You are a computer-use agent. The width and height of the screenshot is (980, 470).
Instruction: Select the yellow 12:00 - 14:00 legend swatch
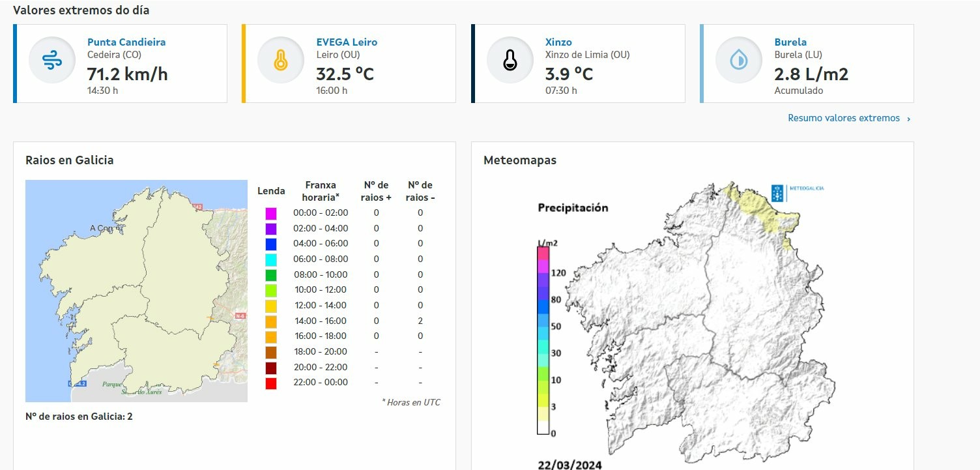(271, 306)
